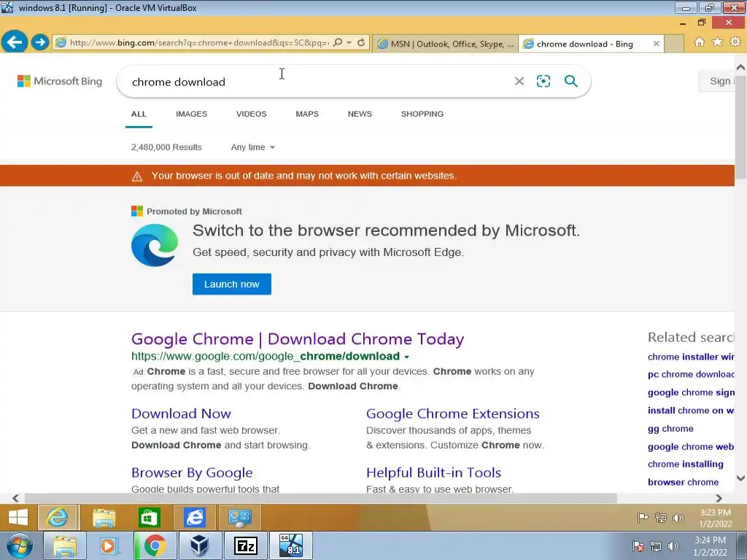The image size is (747, 560).
Task: Open Windows 8.1 Start button in VM
Action: [18, 517]
